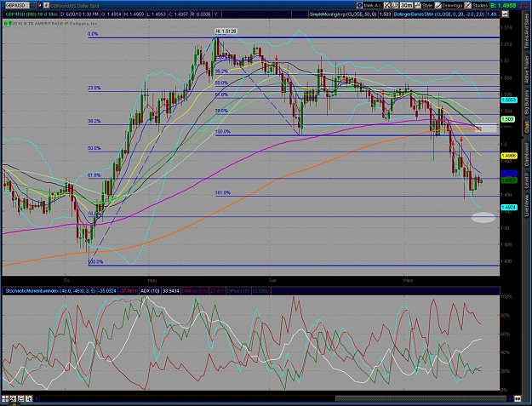532x406 pixels.
Task: Click the grid layout icon at bottom left
Action: click(5, 398)
